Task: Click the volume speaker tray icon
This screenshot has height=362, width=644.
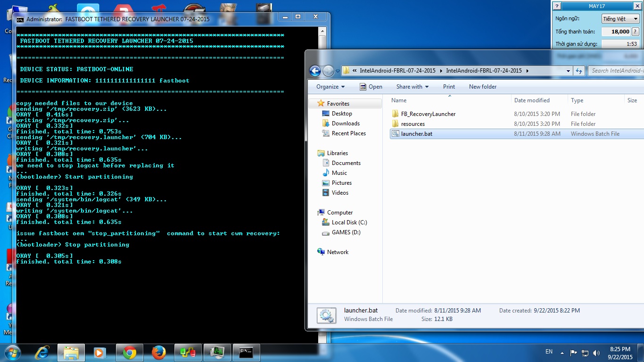Action: click(596, 353)
